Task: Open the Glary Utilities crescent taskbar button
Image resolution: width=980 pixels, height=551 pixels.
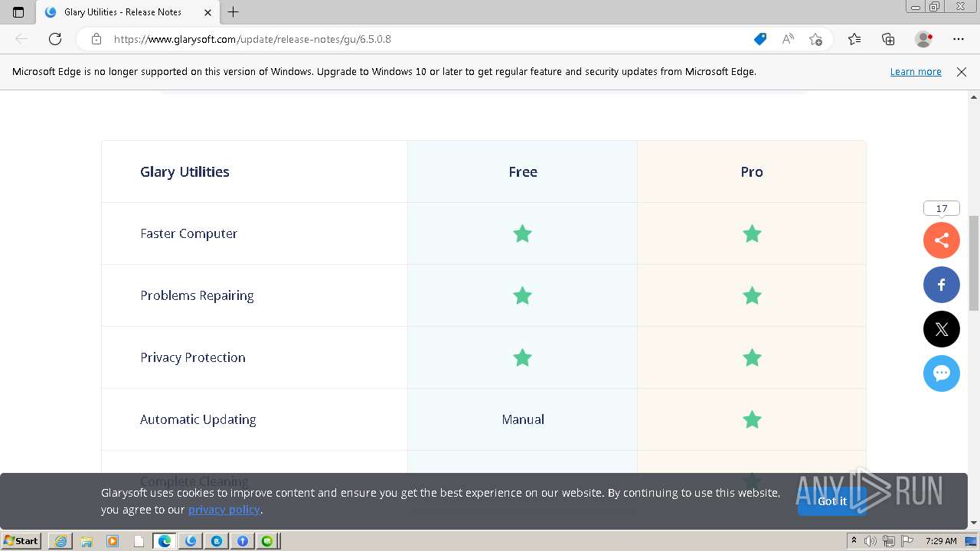Action: tap(191, 541)
